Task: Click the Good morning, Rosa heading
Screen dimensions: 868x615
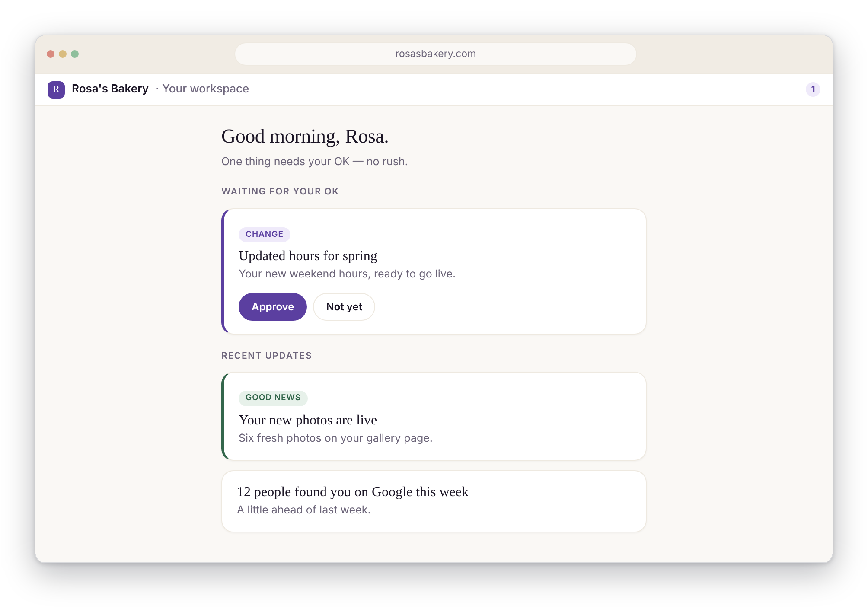Action: 305,137
